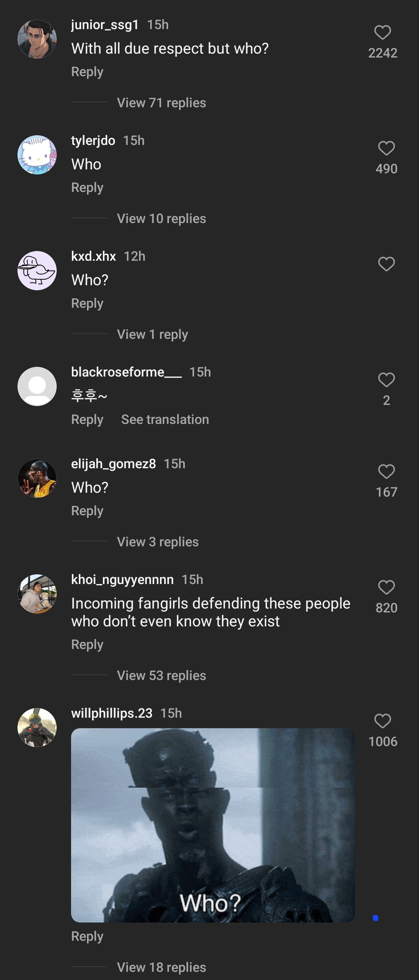View 18 replies under willphillips.23

point(162,967)
